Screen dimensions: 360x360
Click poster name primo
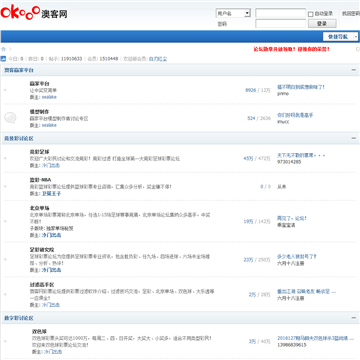283,94
